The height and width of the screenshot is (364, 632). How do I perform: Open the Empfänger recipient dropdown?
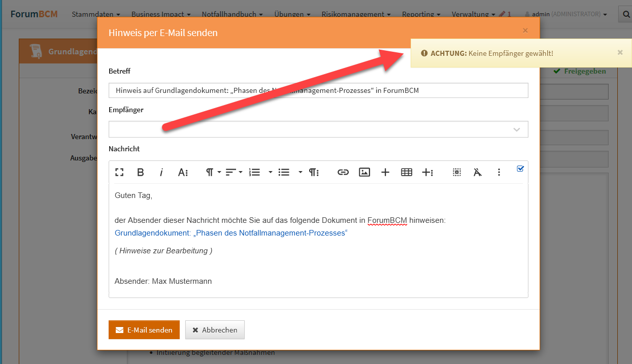318,129
